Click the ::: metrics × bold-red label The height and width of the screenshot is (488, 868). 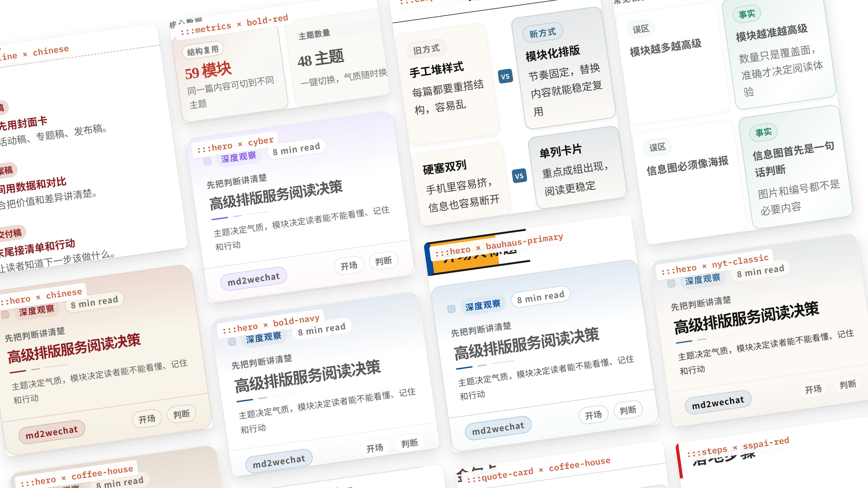(x=234, y=25)
